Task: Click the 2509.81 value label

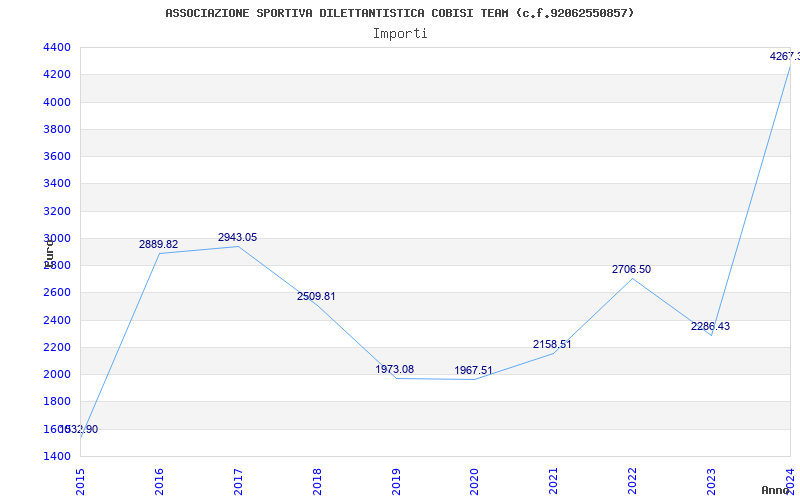Action: (x=316, y=296)
